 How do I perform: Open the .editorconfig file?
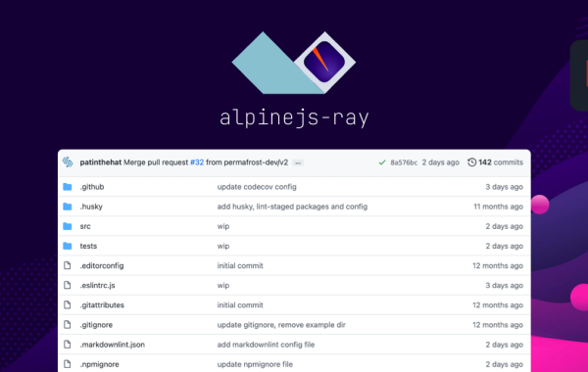point(102,265)
